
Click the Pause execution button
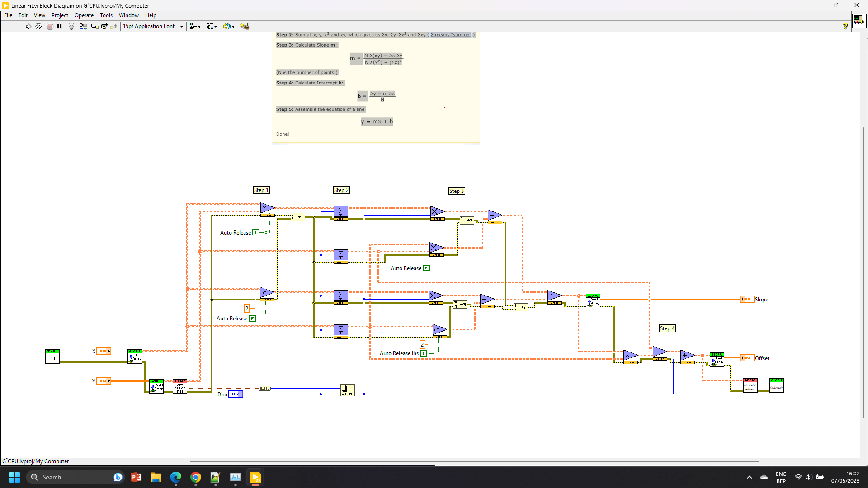(60, 27)
